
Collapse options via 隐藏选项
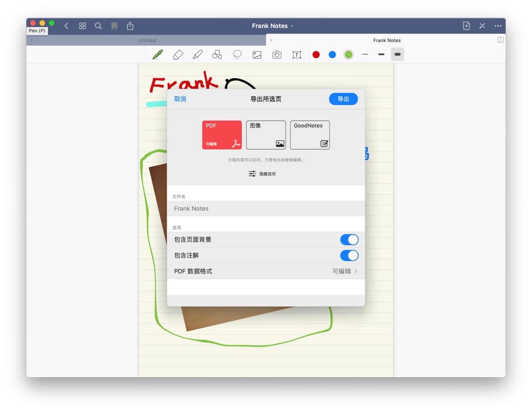point(266,174)
